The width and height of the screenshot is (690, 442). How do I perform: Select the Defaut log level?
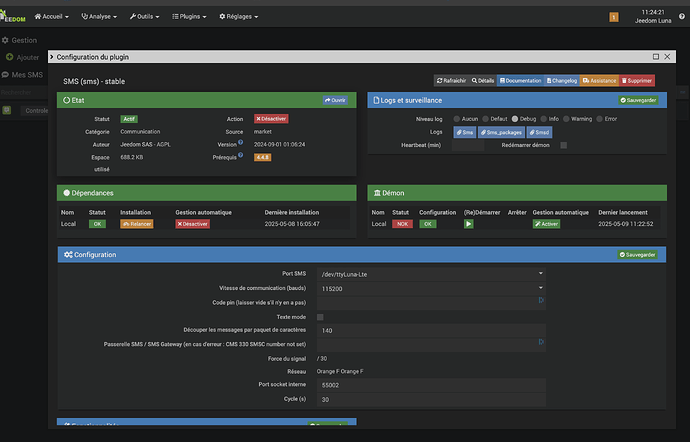click(x=485, y=119)
